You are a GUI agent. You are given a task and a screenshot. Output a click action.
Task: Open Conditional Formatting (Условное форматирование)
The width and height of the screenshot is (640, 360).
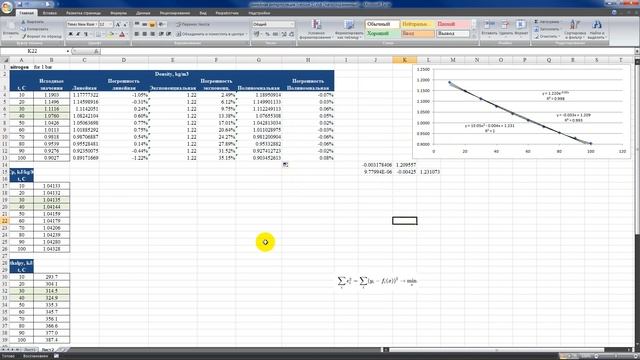coord(316,29)
